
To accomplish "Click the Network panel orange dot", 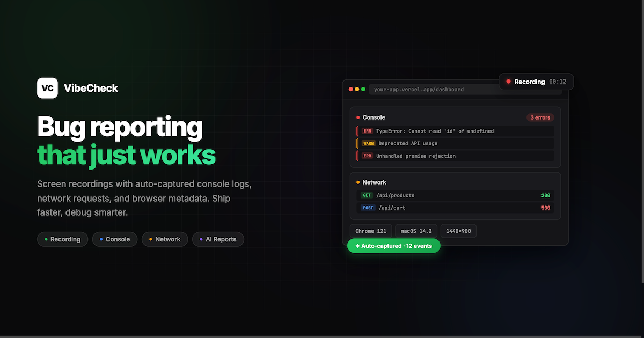I will click(358, 182).
